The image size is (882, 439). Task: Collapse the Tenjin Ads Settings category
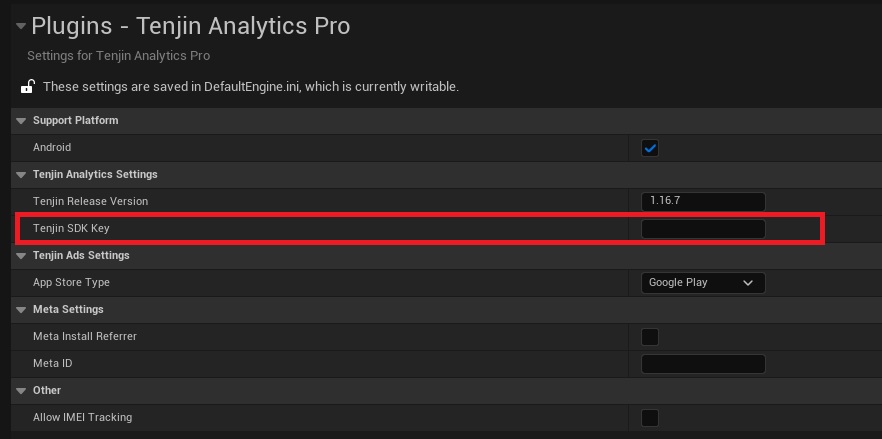[x=21, y=256]
